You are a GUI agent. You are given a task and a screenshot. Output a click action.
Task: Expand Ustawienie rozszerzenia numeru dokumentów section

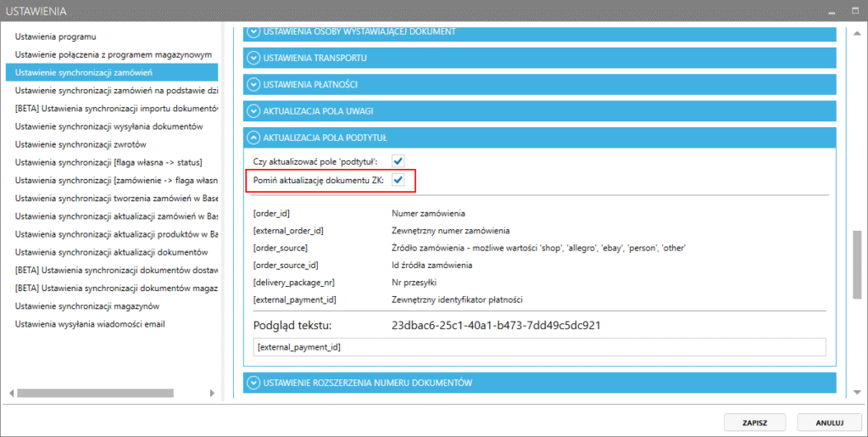click(x=253, y=383)
